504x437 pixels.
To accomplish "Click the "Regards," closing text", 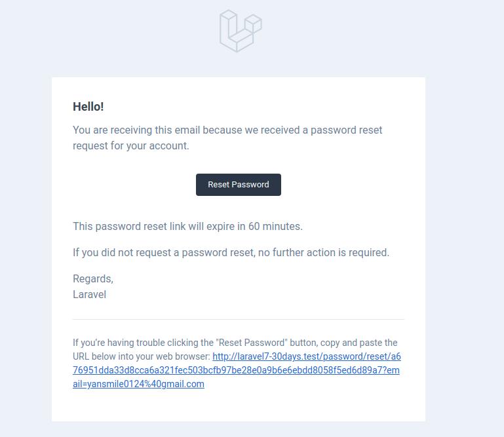I will pyautogui.click(x=93, y=279).
